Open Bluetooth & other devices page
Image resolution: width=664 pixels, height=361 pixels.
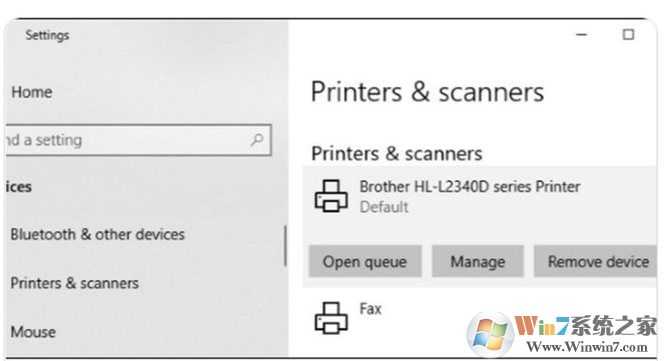pyautogui.click(x=98, y=234)
